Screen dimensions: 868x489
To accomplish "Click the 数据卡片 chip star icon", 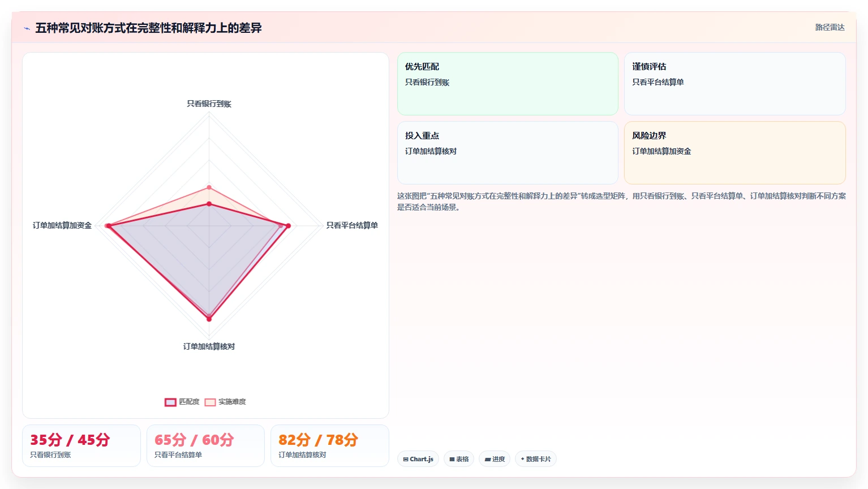I will pyautogui.click(x=522, y=459).
